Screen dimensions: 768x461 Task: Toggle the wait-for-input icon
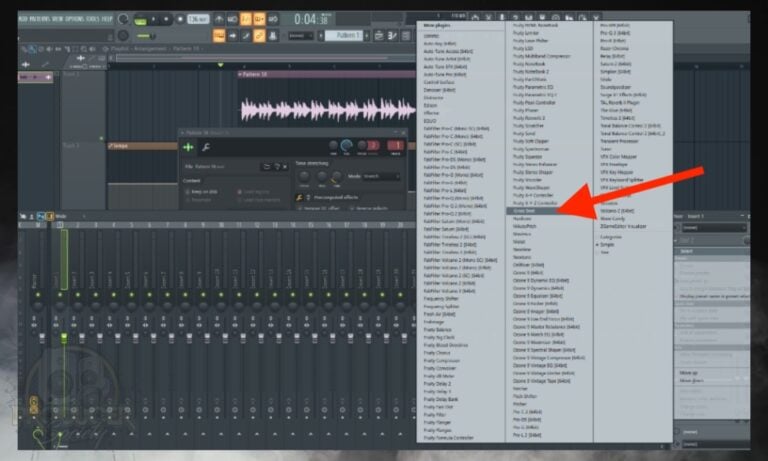pos(233,19)
